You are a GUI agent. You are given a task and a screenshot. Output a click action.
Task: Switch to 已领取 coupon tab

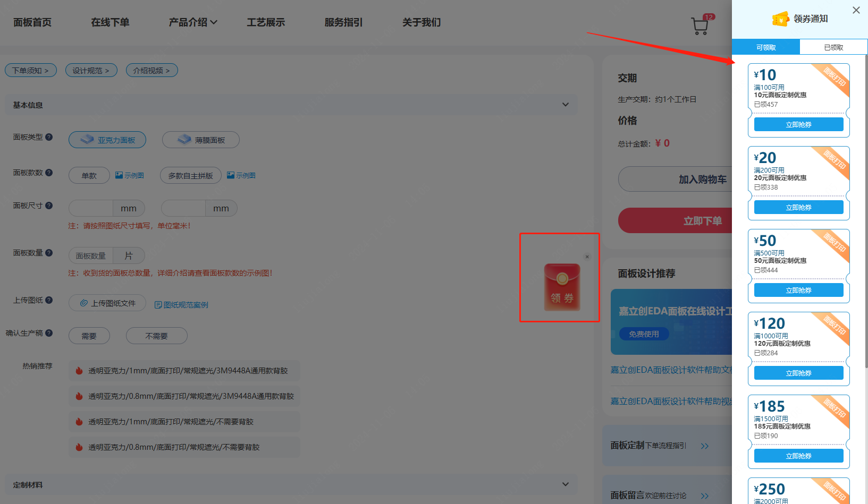click(x=833, y=47)
